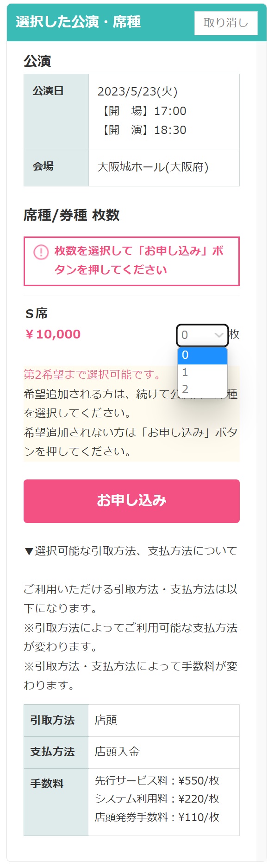The image size is (274, 868).
Task: Click the 店頭入金 payment method cell
Action: pos(164,752)
